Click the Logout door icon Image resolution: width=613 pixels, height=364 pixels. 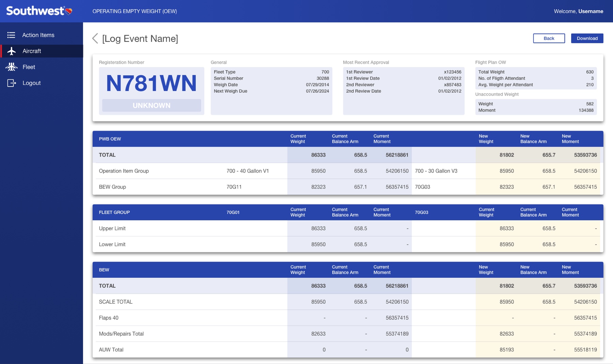[12, 83]
